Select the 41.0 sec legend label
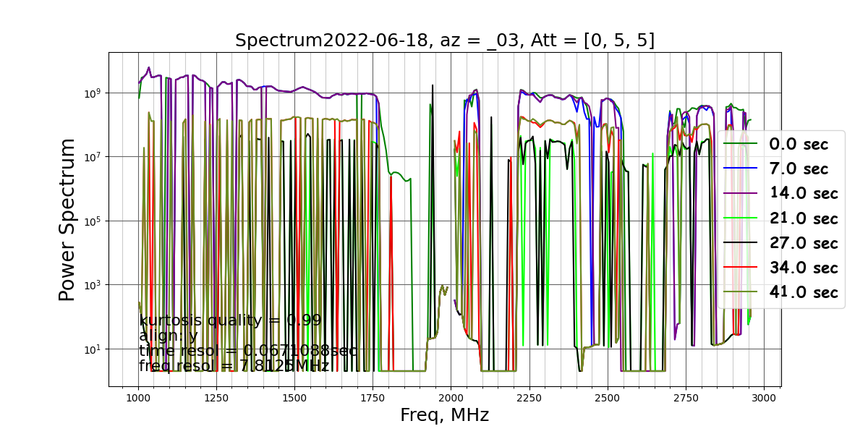This screenshot has width=868, height=434. (804, 292)
